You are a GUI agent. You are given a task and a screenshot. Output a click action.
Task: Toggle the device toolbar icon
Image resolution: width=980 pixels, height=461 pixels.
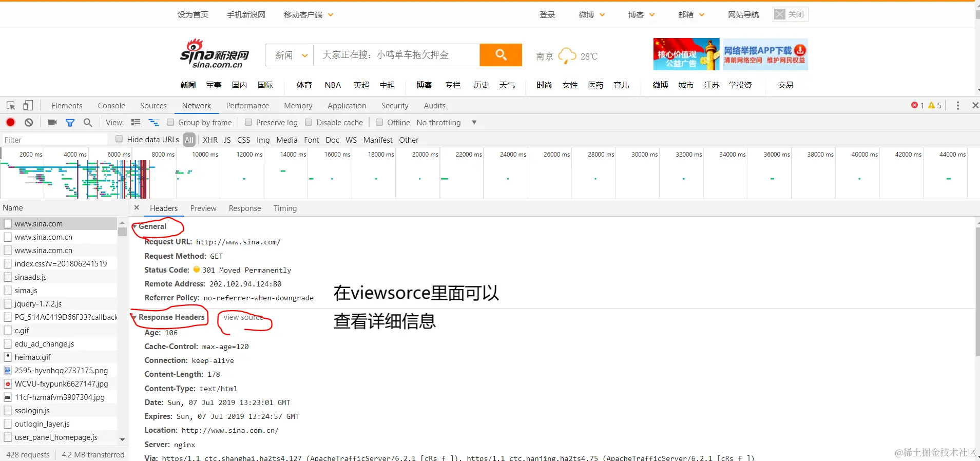[28, 106]
